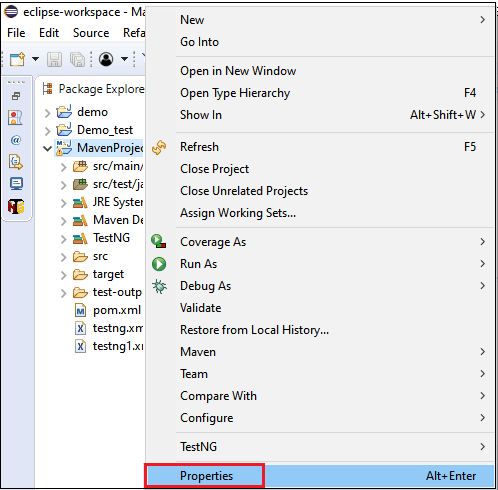
Task: Open the New wizard dropdown arrow
Action: click(35, 59)
